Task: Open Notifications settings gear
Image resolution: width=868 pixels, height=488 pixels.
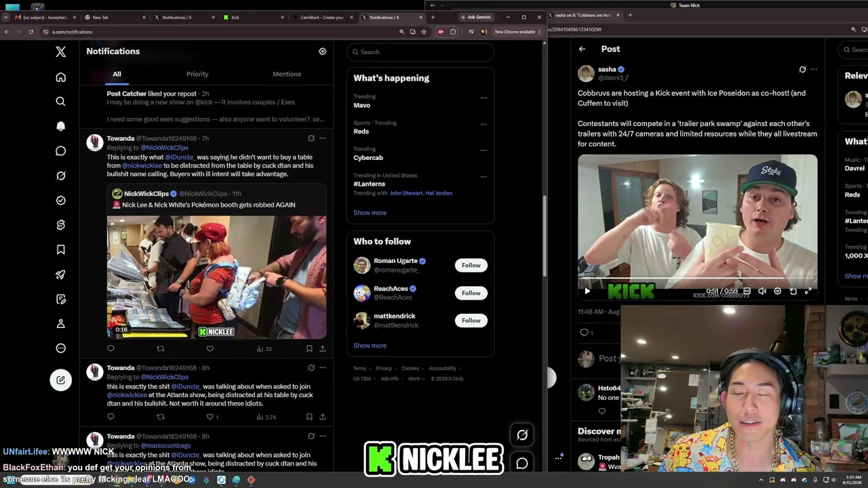Action: (323, 52)
